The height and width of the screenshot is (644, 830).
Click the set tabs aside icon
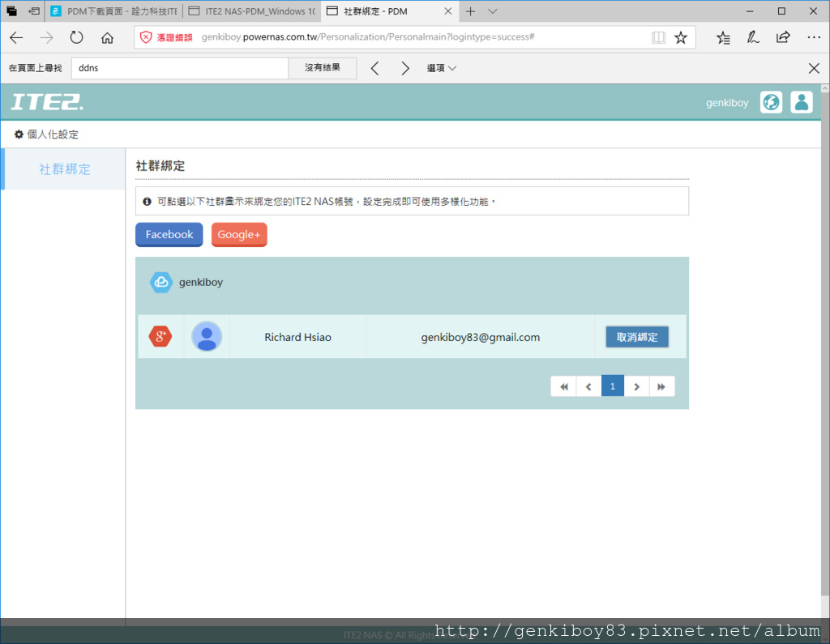[x=33, y=11]
